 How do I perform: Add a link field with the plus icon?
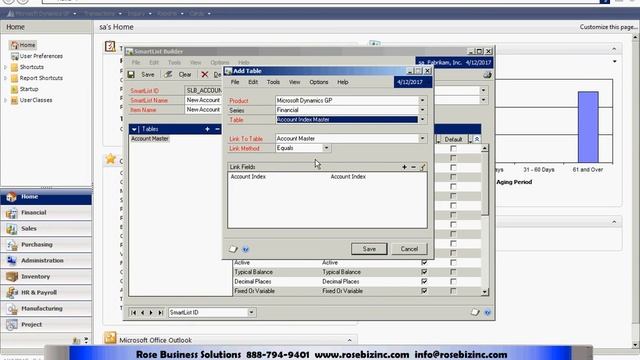tap(404, 167)
